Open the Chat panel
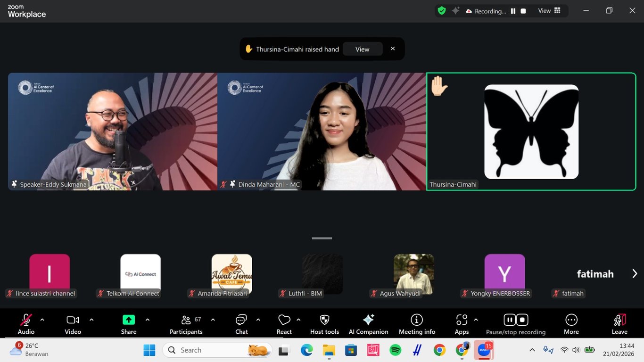Screen dimensions: 644x362 [x=241, y=323]
